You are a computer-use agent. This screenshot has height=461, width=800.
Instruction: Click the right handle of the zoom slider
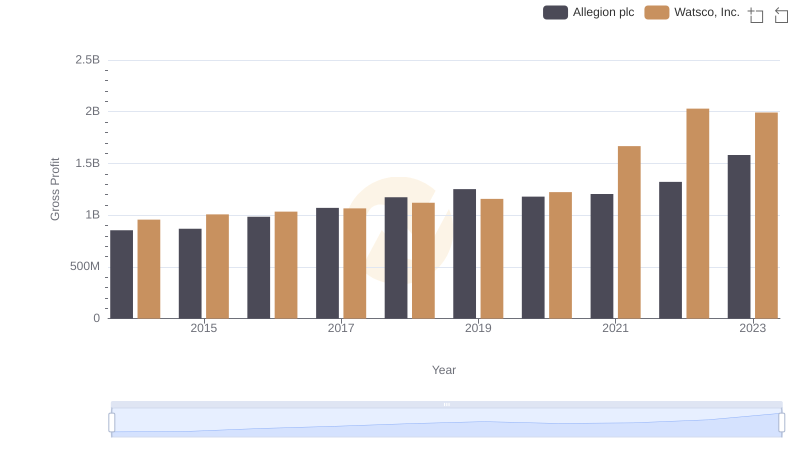coord(781,422)
